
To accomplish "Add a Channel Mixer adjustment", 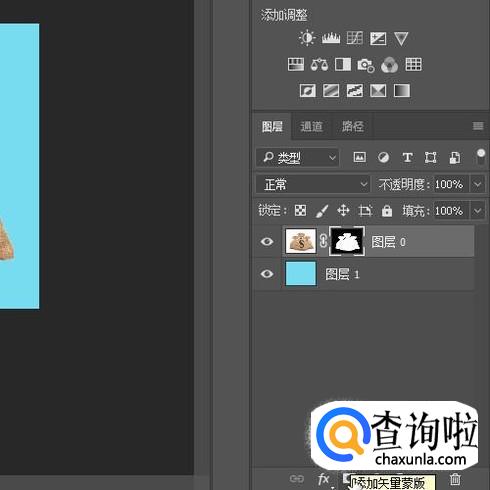I will [389, 65].
